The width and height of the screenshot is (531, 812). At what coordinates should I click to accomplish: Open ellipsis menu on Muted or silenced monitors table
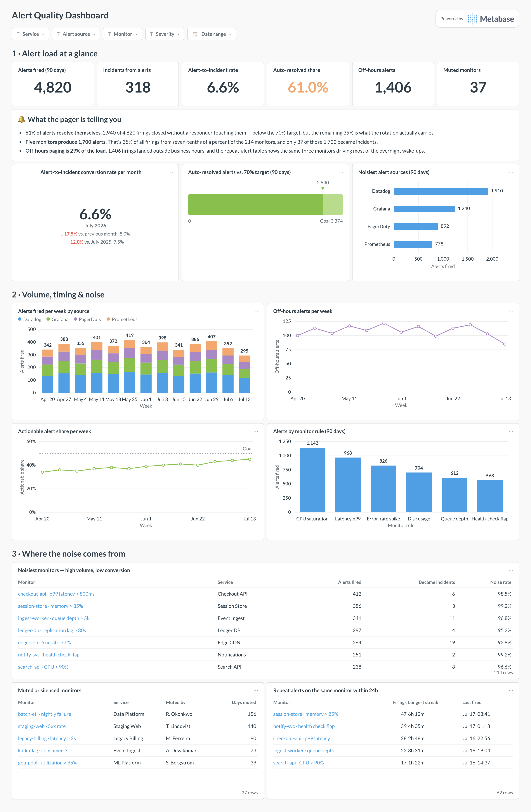coord(256,690)
